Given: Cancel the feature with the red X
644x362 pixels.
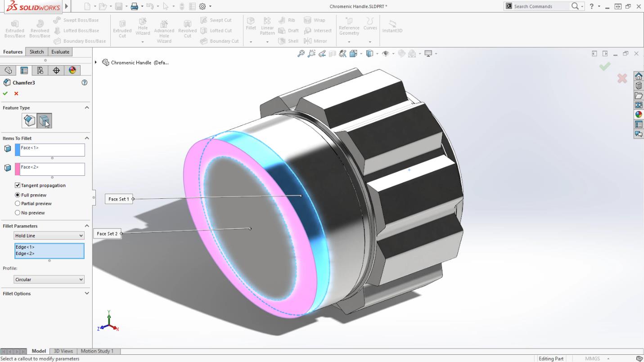Looking at the screenshot, I should coord(16,94).
